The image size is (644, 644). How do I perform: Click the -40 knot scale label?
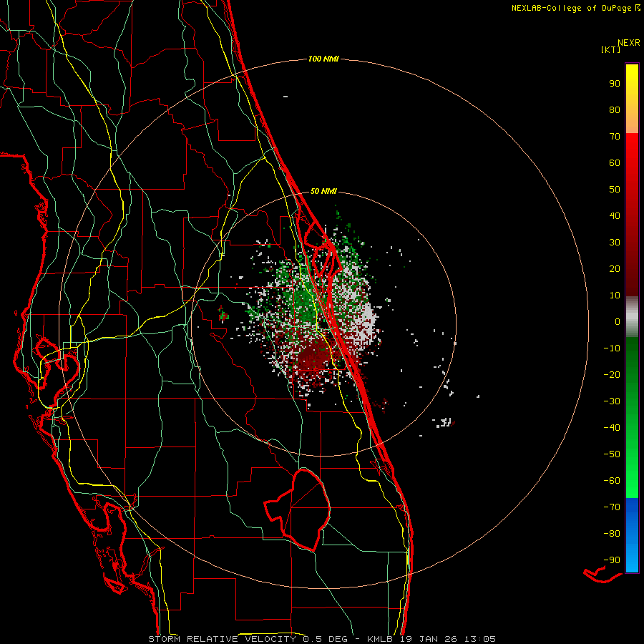click(x=612, y=428)
